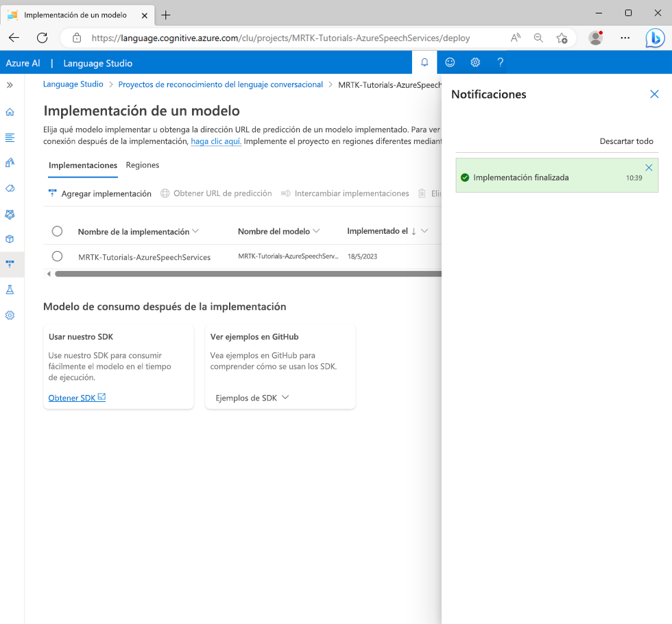
Task: Switch to the Implementaciones tab
Action: (83, 165)
